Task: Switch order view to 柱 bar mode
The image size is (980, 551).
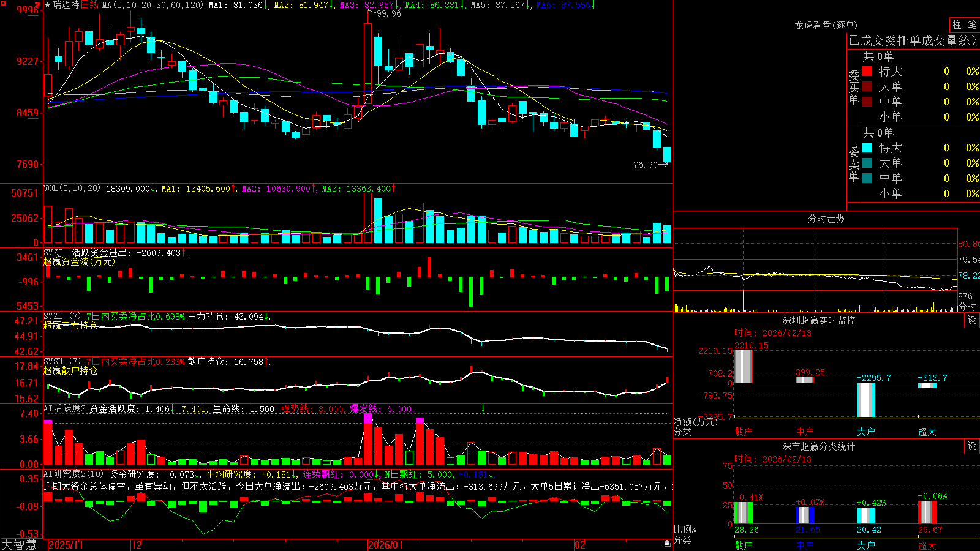Action: pos(957,25)
